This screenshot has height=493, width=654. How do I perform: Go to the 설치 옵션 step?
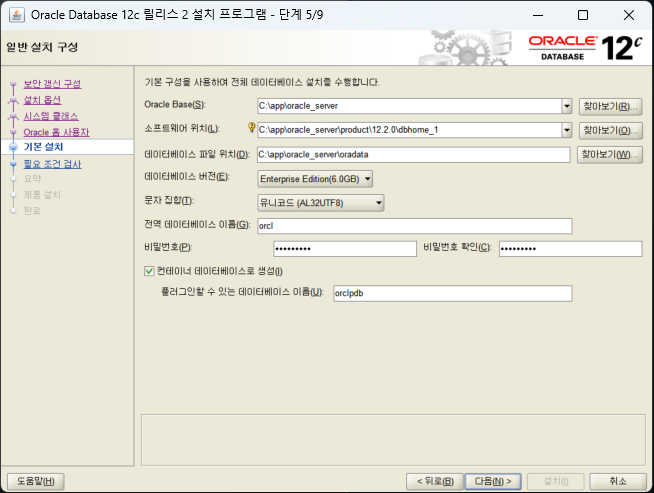[42, 100]
